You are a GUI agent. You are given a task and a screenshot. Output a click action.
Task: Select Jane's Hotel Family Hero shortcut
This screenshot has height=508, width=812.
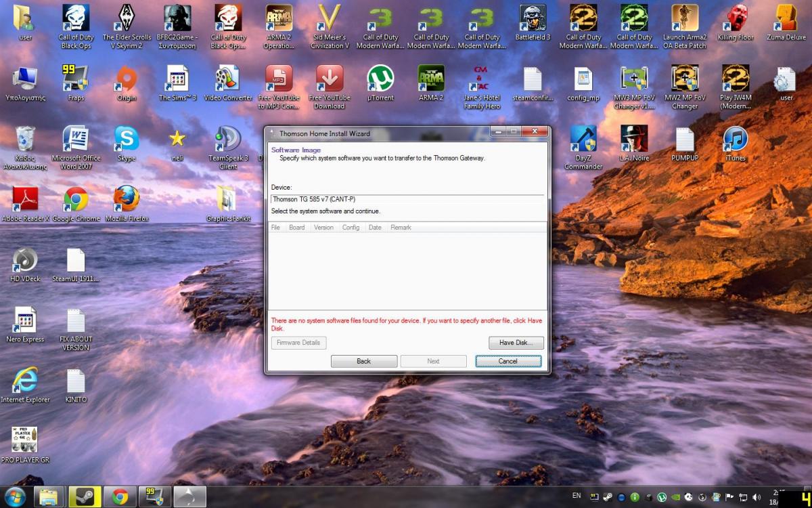click(x=482, y=87)
